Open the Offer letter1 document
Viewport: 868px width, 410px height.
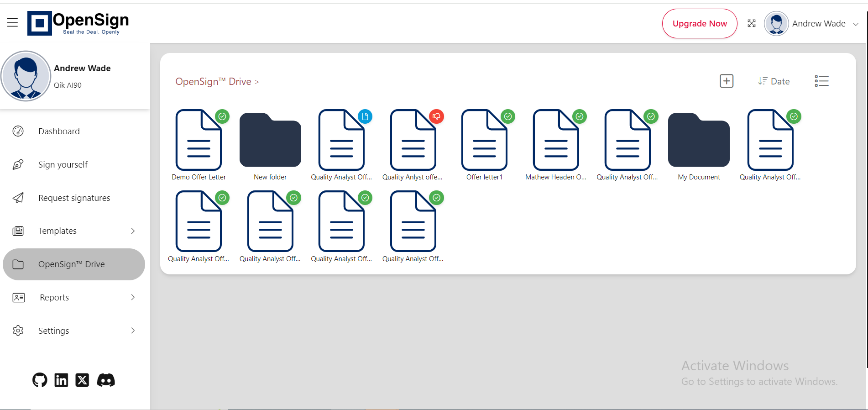tap(485, 140)
